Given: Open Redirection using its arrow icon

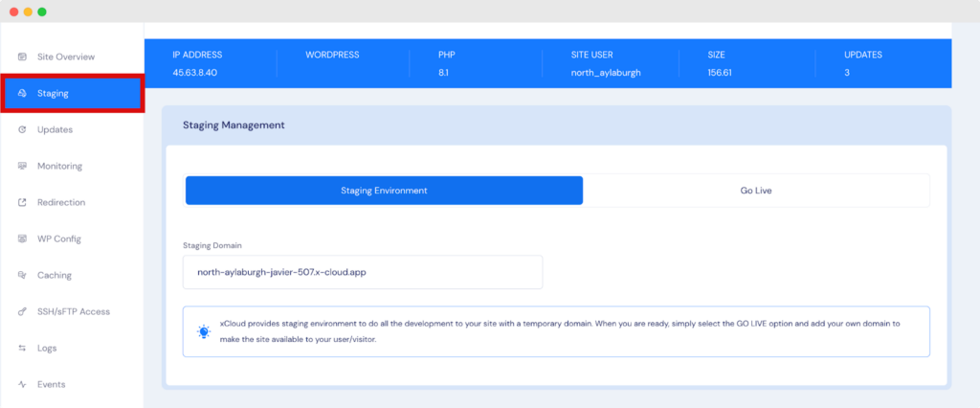Looking at the screenshot, I should 22,203.
